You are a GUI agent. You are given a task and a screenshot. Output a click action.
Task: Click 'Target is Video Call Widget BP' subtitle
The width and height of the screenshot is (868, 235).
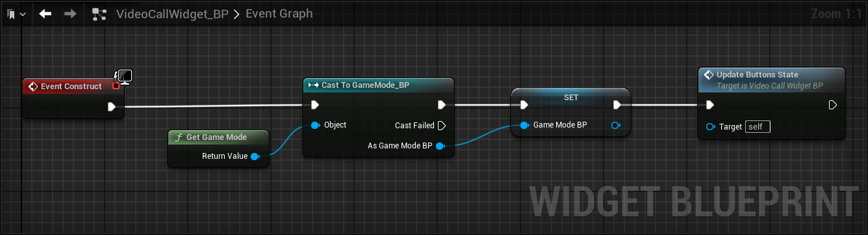770,86
